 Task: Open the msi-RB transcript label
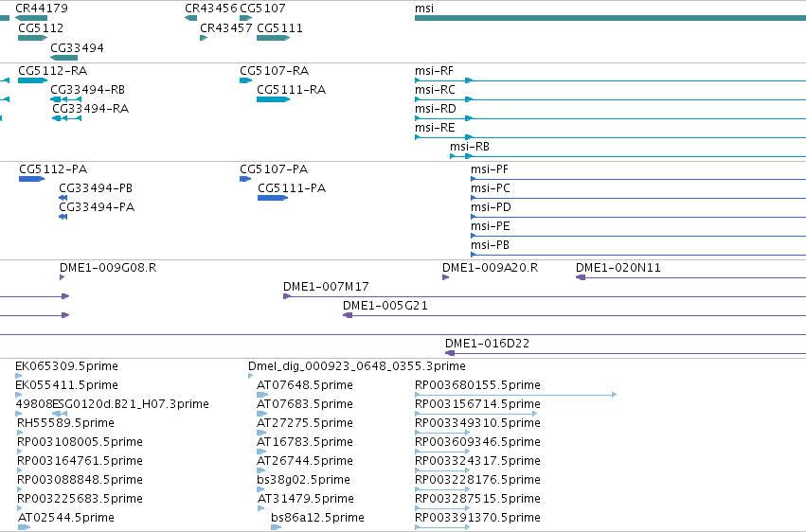coord(470,147)
